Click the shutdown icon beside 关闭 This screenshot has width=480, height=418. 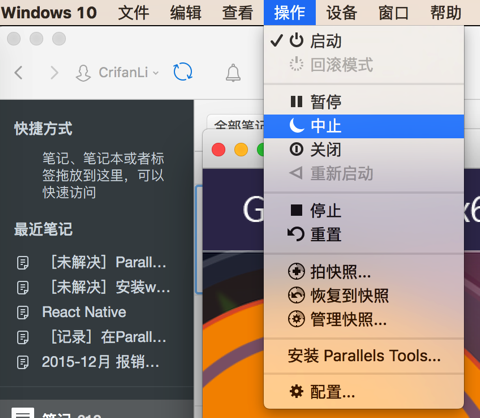296,149
